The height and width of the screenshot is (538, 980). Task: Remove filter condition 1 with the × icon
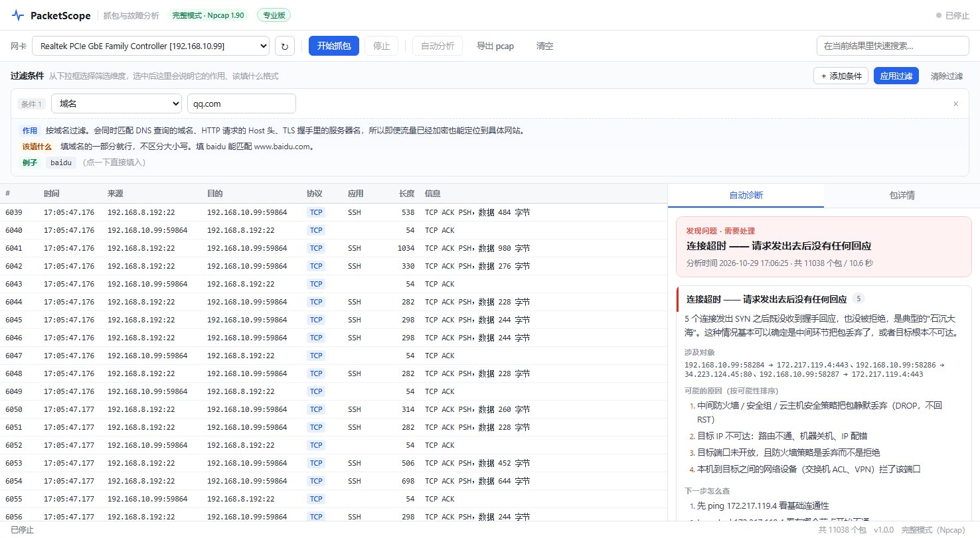point(955,104)
